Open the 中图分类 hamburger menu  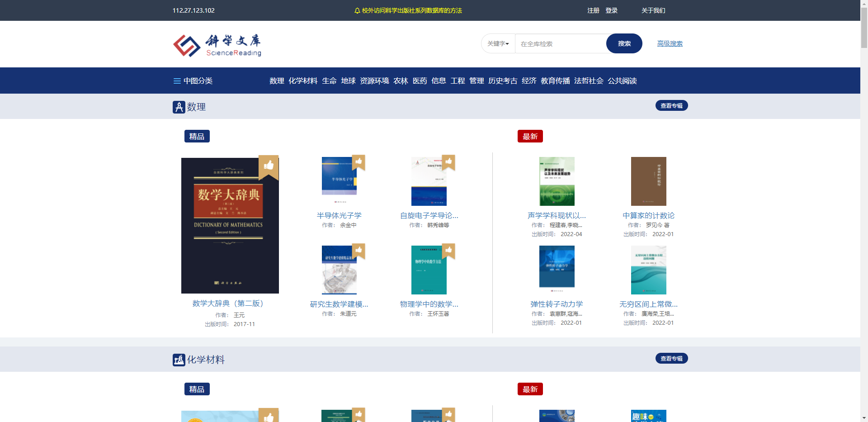coord(176,81)
